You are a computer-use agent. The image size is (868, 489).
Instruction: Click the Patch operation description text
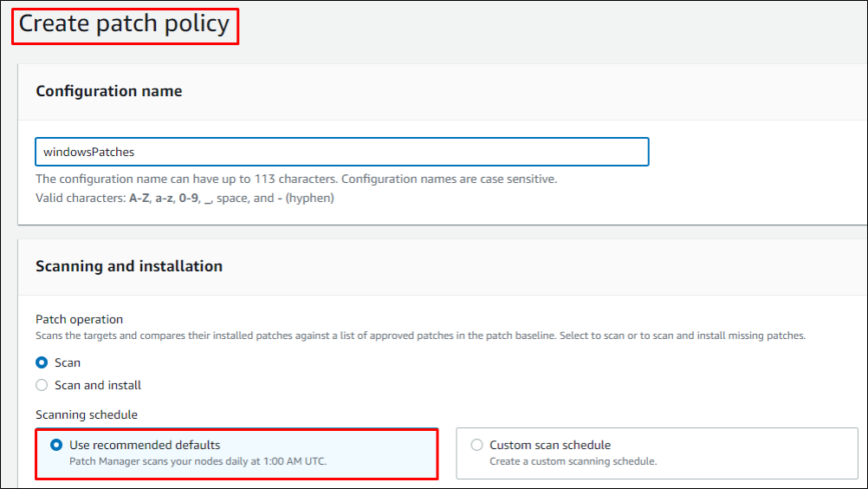tap(420, 335)
